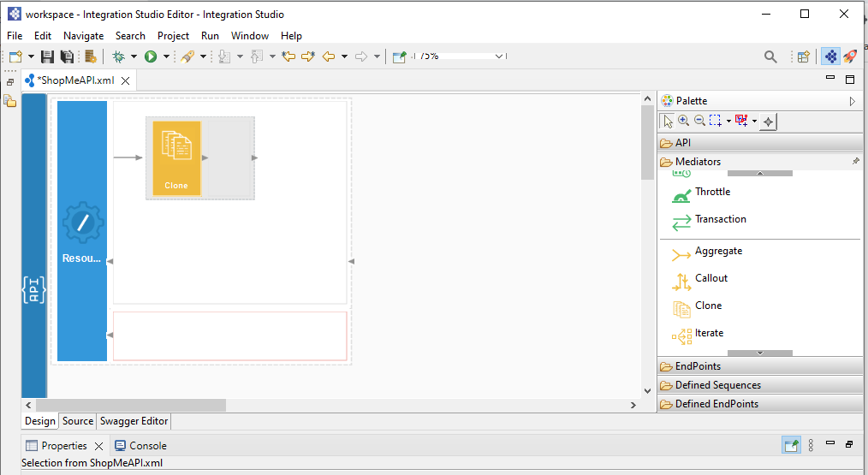
Task: Select the Resource gear block on canvas
Action: [82, 231]
